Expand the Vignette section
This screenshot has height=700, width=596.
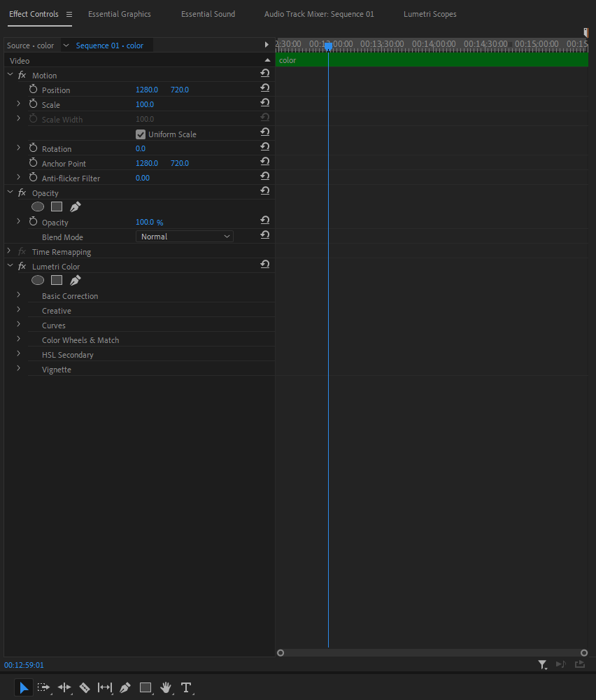(x=17, y=369)
